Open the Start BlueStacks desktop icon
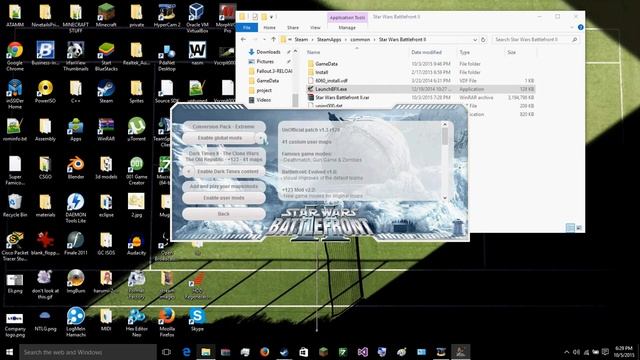 [x=106, y=56]
